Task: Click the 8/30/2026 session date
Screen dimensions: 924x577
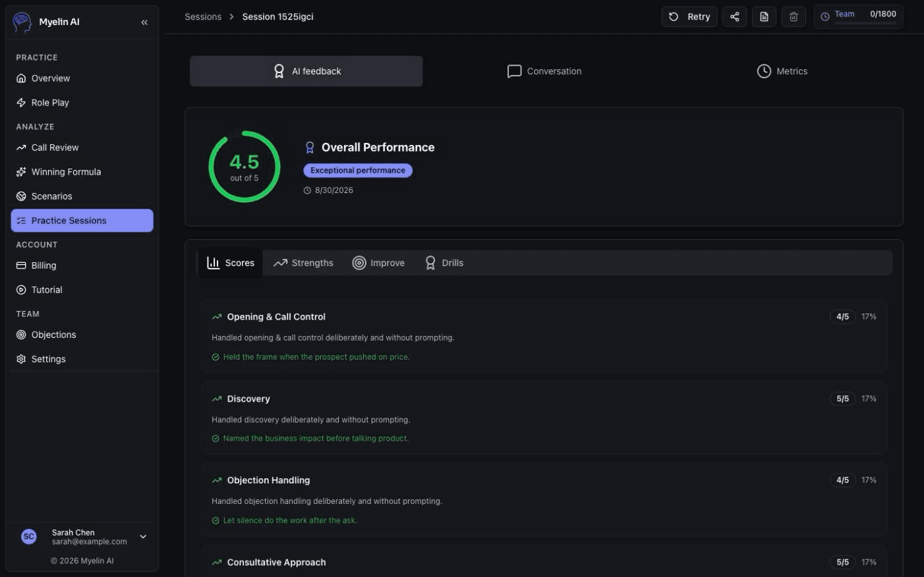Action: point(334,190)
